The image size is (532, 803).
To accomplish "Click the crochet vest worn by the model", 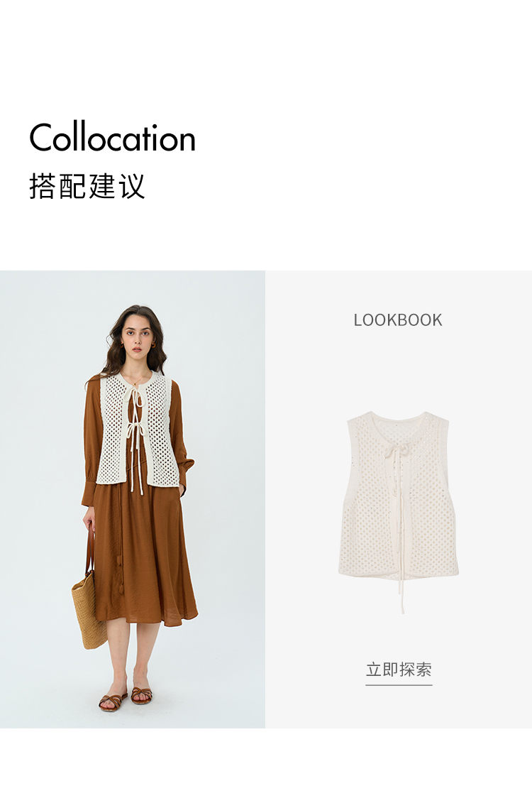I will pos(138,430).
